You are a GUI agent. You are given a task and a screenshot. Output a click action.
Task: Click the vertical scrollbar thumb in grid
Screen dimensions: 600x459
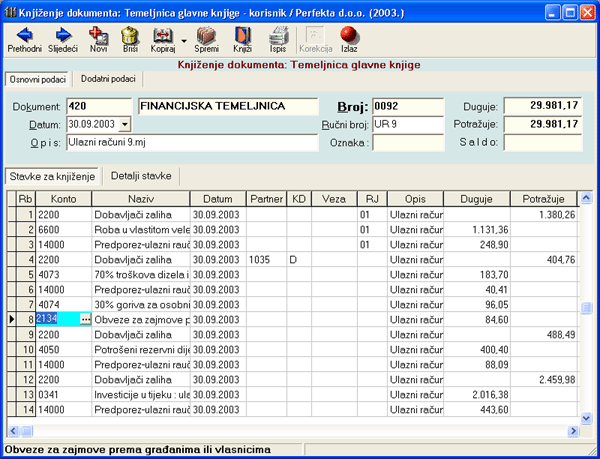coord(586,308)
